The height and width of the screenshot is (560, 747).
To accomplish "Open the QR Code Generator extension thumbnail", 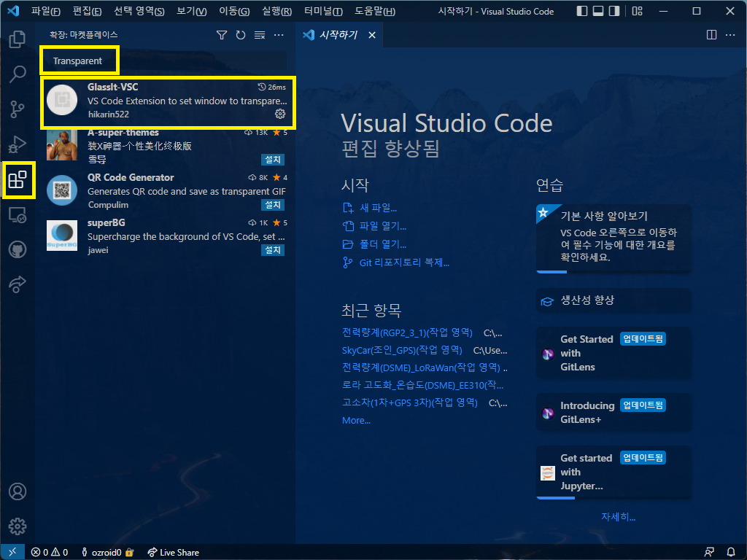I will click(x=62, y=190).
